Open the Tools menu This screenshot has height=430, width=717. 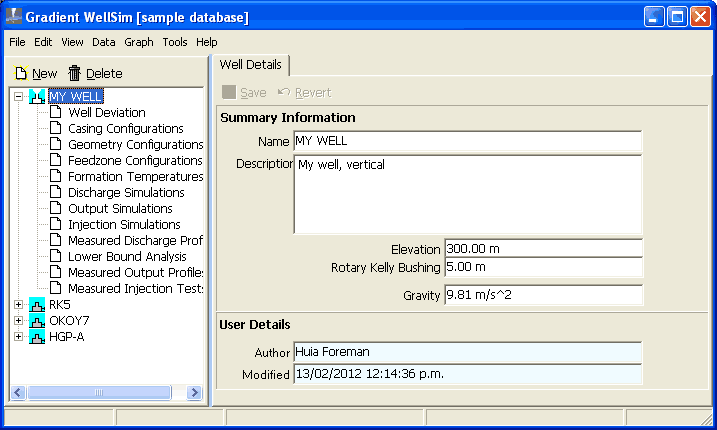click(175, 42)
